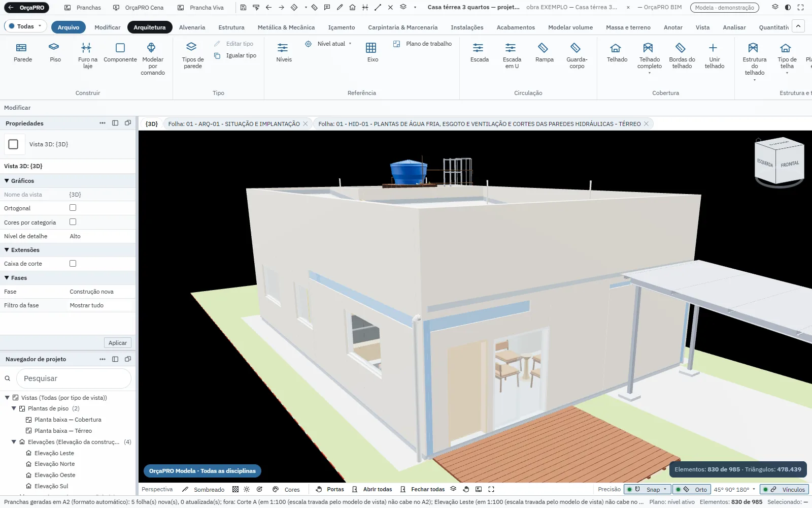Select the Guarda-corpo railing tool
812x508 pixels.
[x=577, y=56]
